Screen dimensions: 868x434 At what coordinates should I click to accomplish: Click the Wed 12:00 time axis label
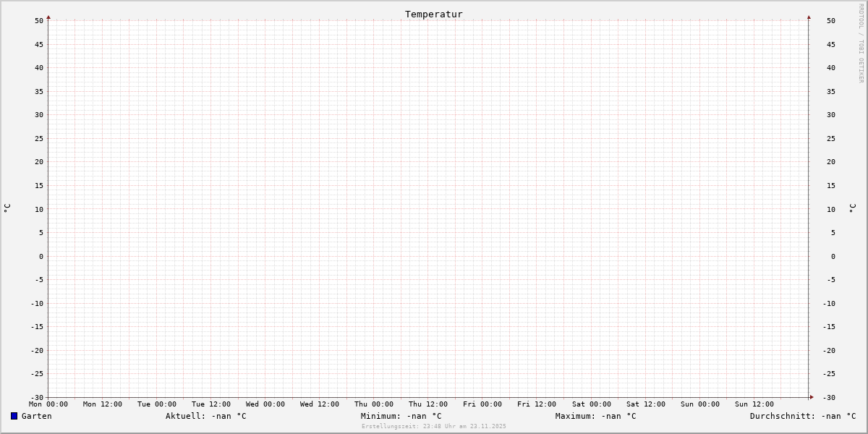tap(320, 404)
